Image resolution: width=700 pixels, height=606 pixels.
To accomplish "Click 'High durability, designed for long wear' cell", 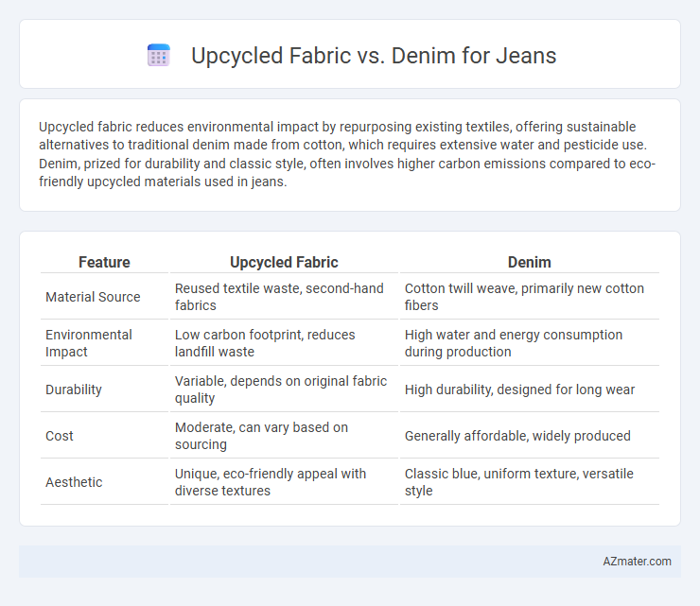I will [x=530, y=390].
